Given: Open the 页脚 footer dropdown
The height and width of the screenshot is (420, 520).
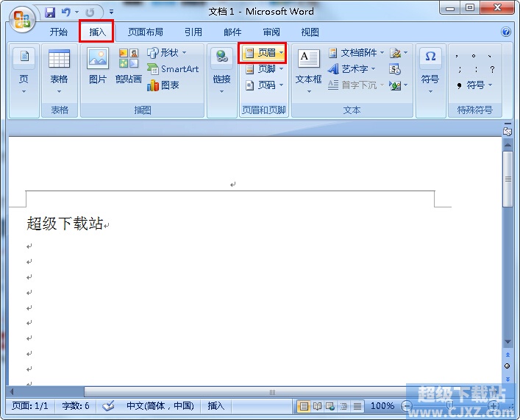Looking at the screenshot, I should pos(264,69).
